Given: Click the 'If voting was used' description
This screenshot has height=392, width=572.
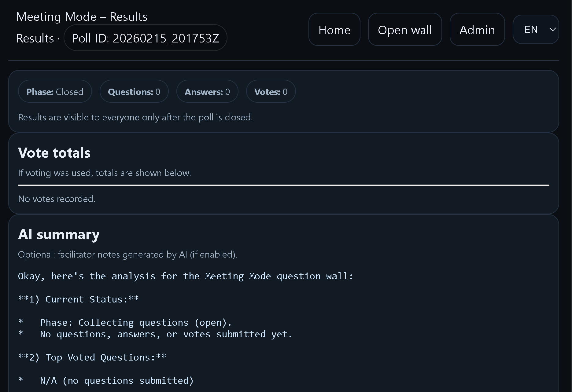Looking at the screenshot, I should [104, 173].
